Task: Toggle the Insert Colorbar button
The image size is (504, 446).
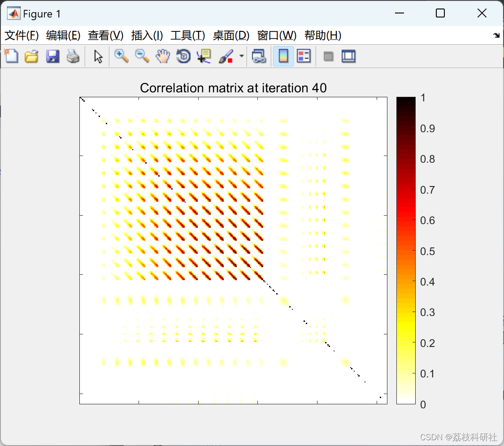Action: (x=283, y=56)
